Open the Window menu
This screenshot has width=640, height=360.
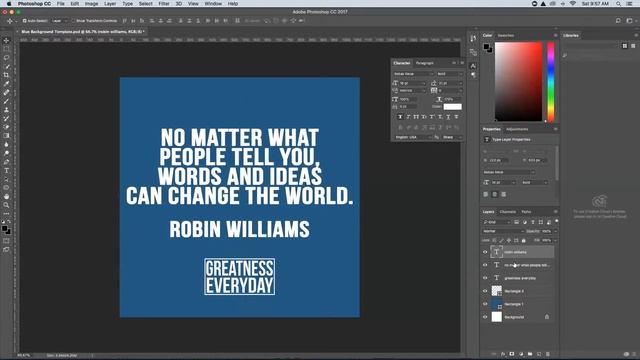(213, 4)
